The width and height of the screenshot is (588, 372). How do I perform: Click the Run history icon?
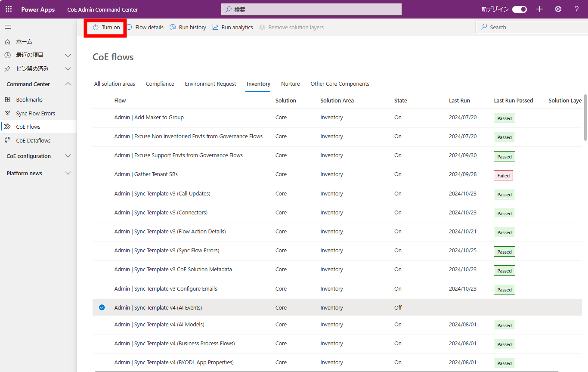click(x=173, y=27)
